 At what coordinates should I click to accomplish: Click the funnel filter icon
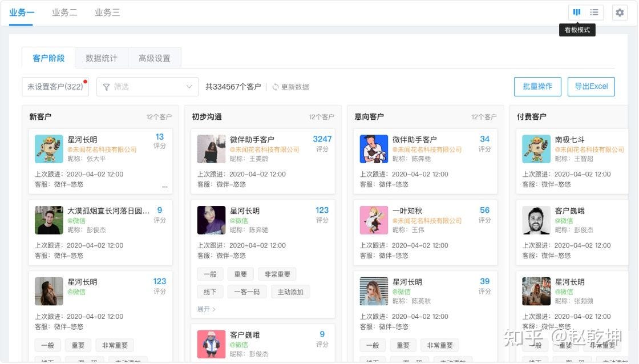click(x=106, y=87)
